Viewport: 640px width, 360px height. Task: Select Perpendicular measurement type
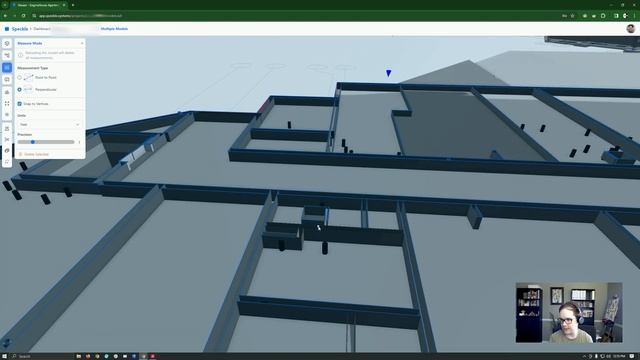pos(20,89)
